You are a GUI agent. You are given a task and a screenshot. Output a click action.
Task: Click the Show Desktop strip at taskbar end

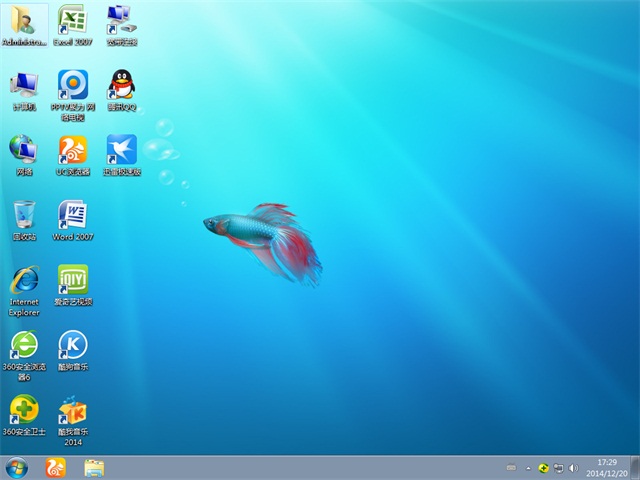[635, 468]
